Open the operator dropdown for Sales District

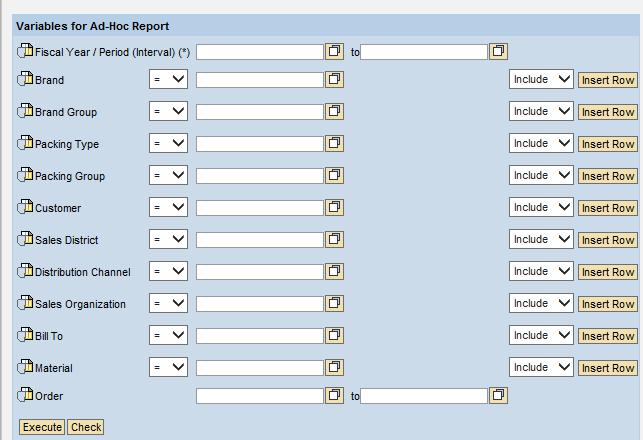point(169,239)
